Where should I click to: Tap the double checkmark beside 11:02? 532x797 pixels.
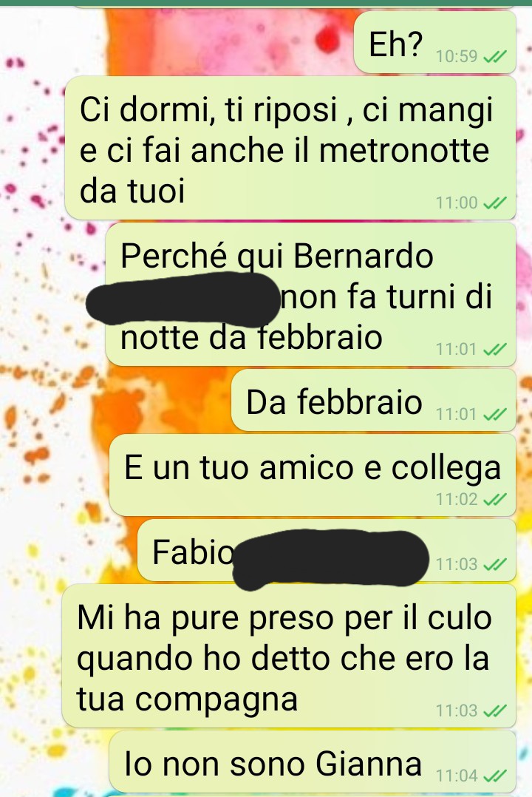click(x=494, y=500)
